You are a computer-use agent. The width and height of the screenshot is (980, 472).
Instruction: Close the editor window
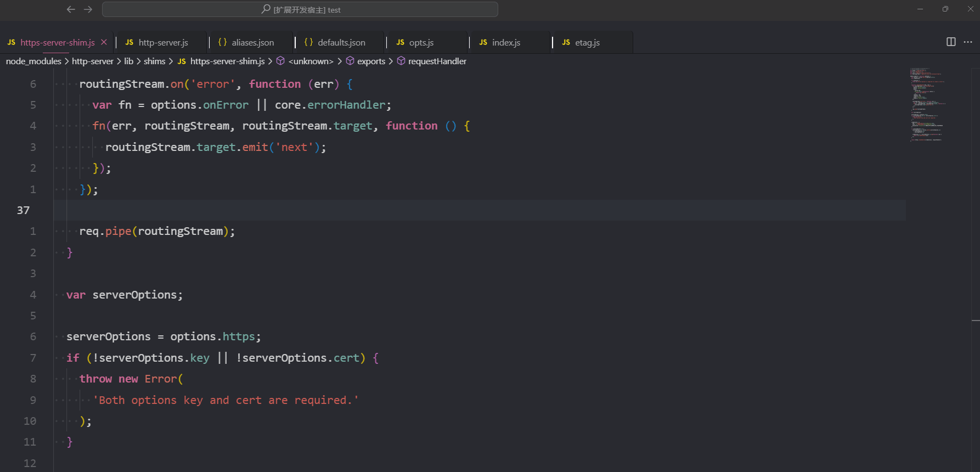coord(970,9)
